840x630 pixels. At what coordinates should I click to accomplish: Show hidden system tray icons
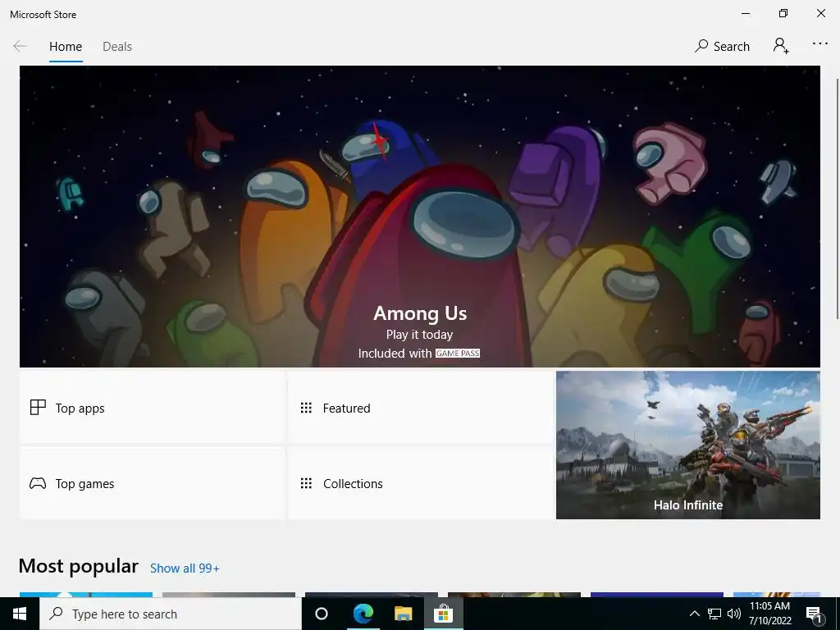694,614
